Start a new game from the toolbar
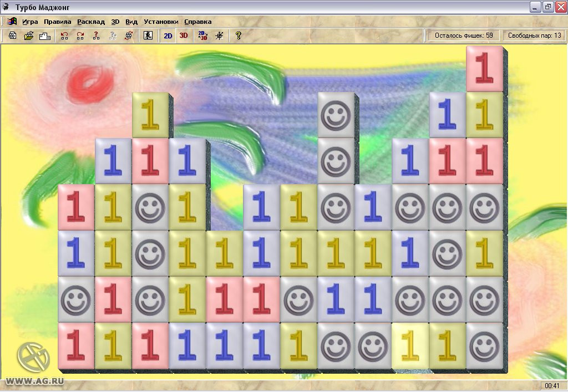Image resolution: width=568 pixels, height=392 pixels. point(13,35)
